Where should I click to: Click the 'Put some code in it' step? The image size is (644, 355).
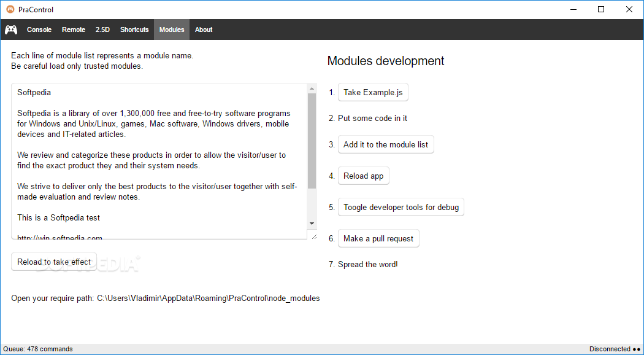(x=372, y=118)
